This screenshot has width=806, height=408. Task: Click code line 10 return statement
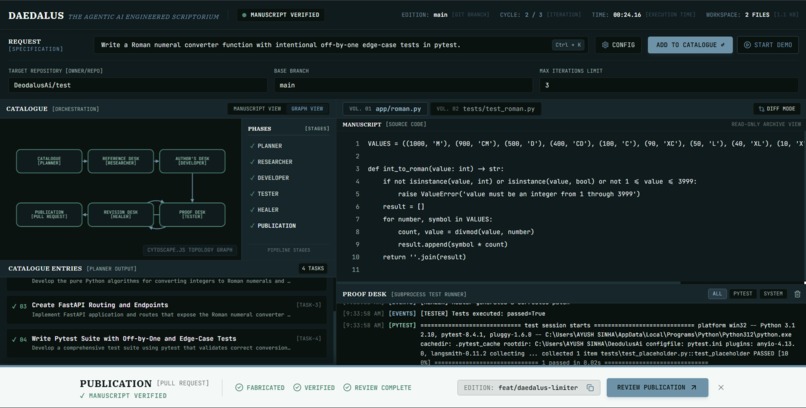pos(425,257)
